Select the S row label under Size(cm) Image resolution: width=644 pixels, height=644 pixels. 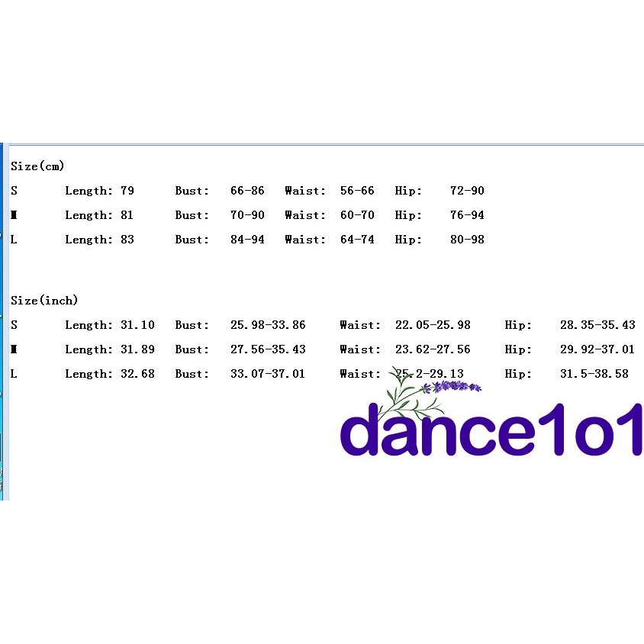click(x=14, y=191)
